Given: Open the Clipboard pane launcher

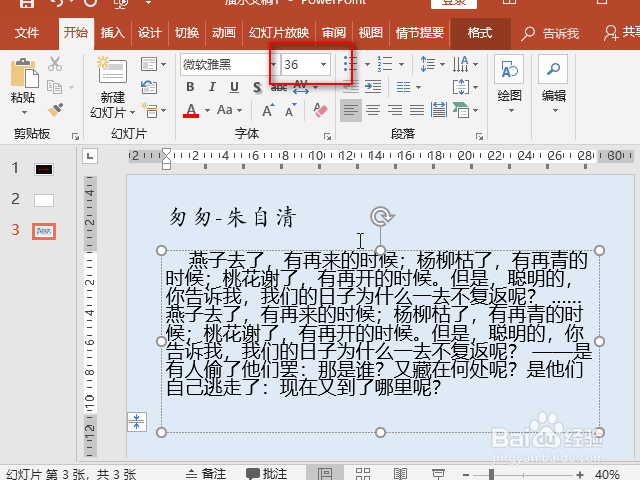Looking at the screenshot, I should pyautogui.click(x=75, y=136).
